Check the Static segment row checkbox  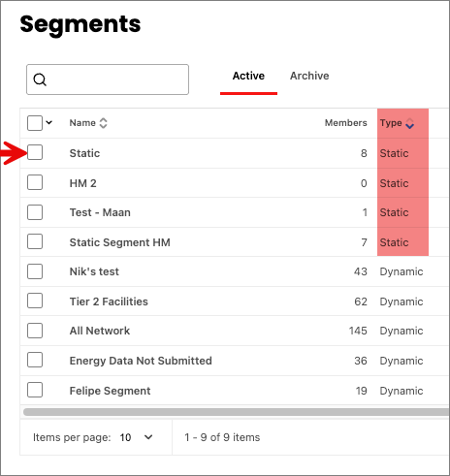[x=35, y=152]
